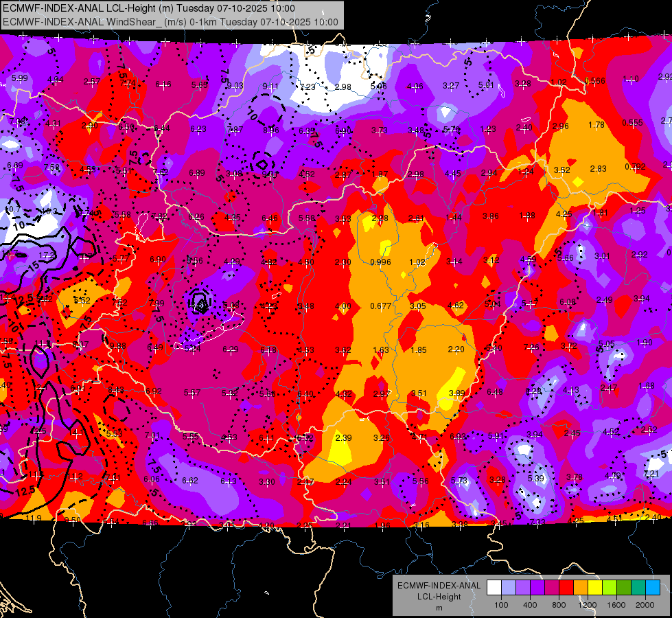The image size is (672, 618).
Task: Click the map value 1.85
Action: 418,350
